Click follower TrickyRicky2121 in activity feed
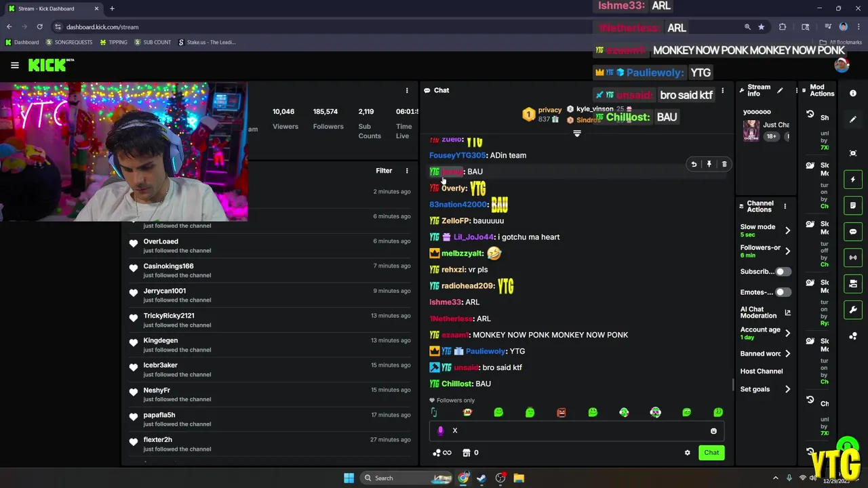This screenshot has width=868, height=488. coord(169,316)
